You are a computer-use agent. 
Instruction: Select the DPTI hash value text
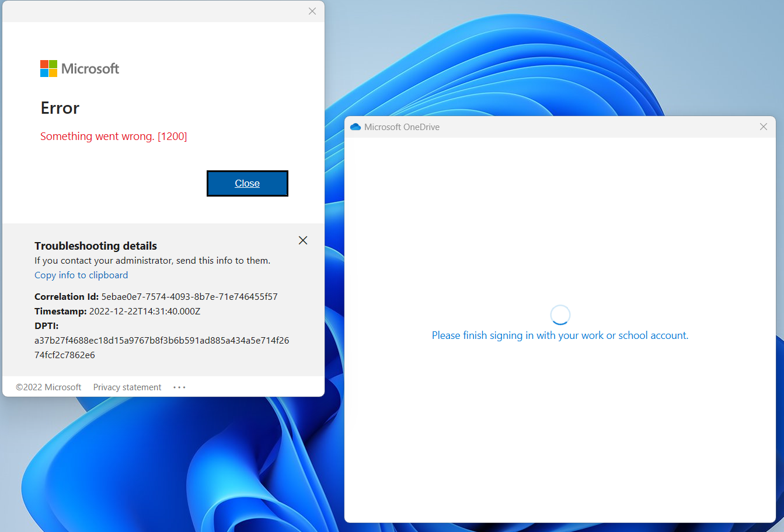point(162,348)
